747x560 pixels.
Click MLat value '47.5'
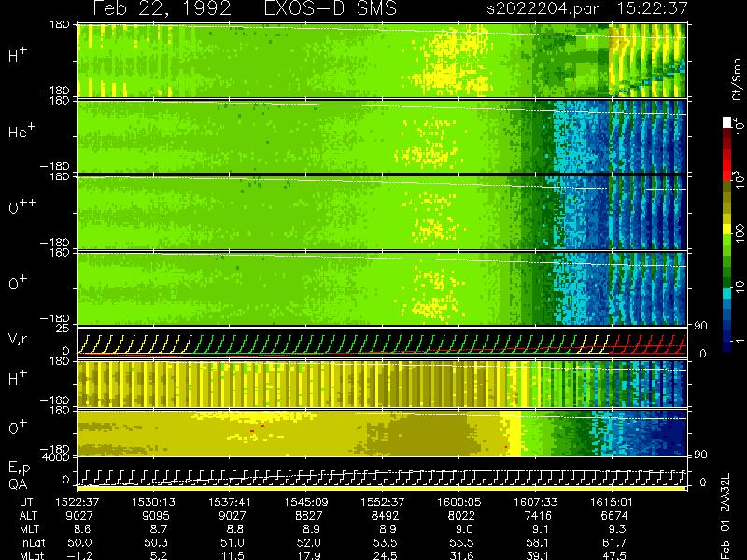point(614,555)
